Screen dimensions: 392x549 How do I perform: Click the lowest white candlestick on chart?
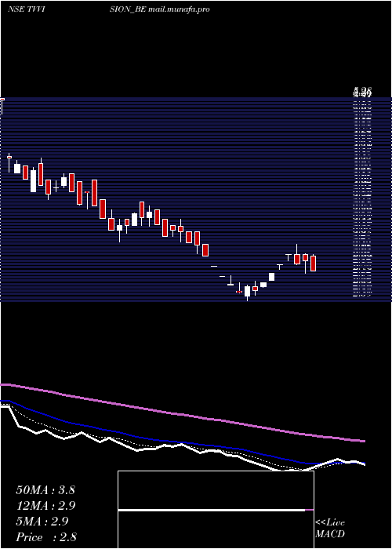248,291
